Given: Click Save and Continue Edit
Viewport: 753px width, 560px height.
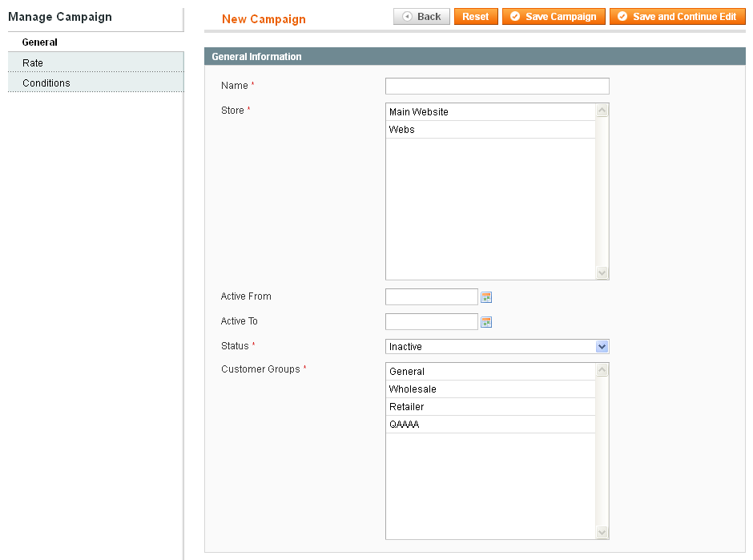Looking at the screenshot, I should tap(677, 16).
